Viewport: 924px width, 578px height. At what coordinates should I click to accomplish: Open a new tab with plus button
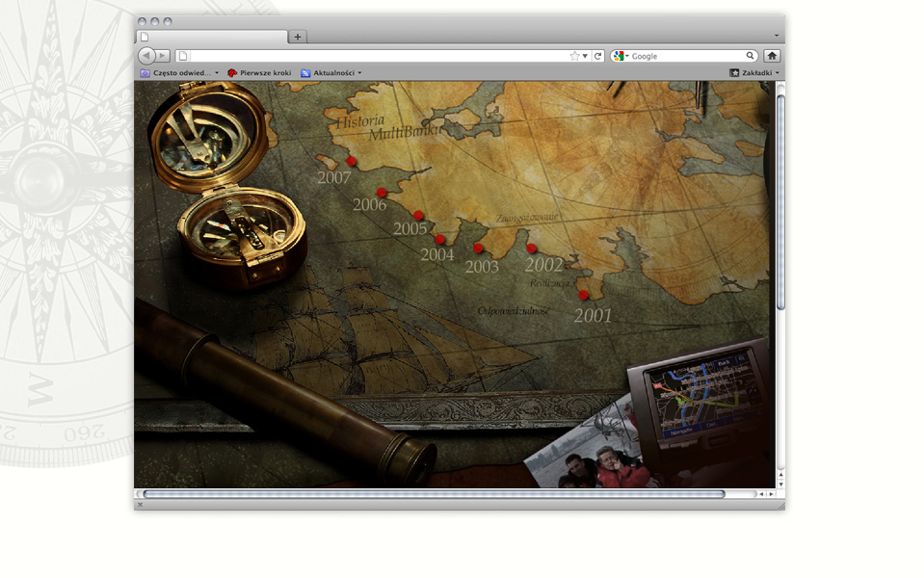[298, 37]
